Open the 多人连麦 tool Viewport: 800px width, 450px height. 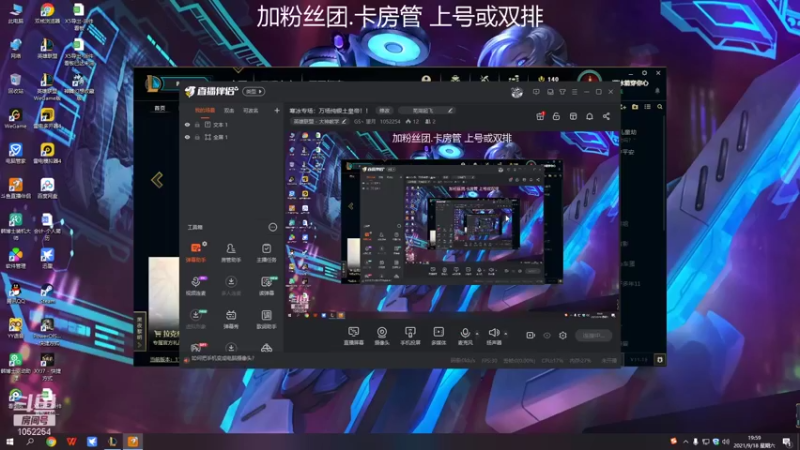click(x=231, y=286)
